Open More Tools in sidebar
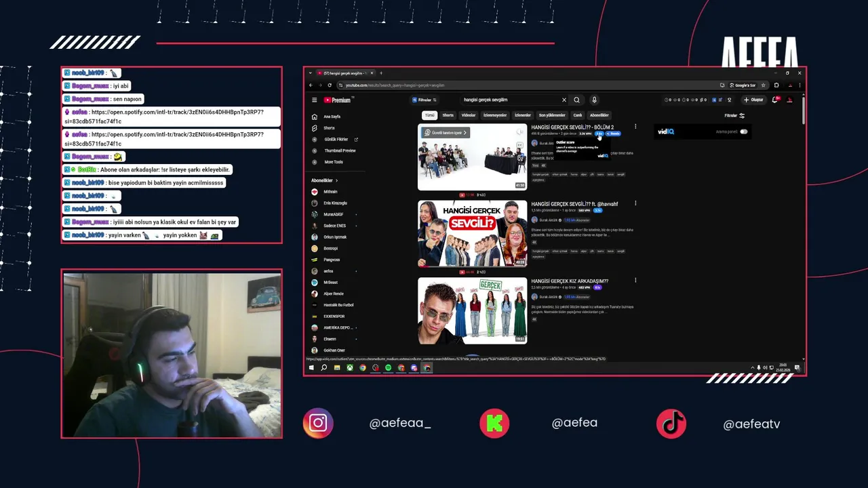The height and width of the screenshot is (488, 868). point(333,162)
